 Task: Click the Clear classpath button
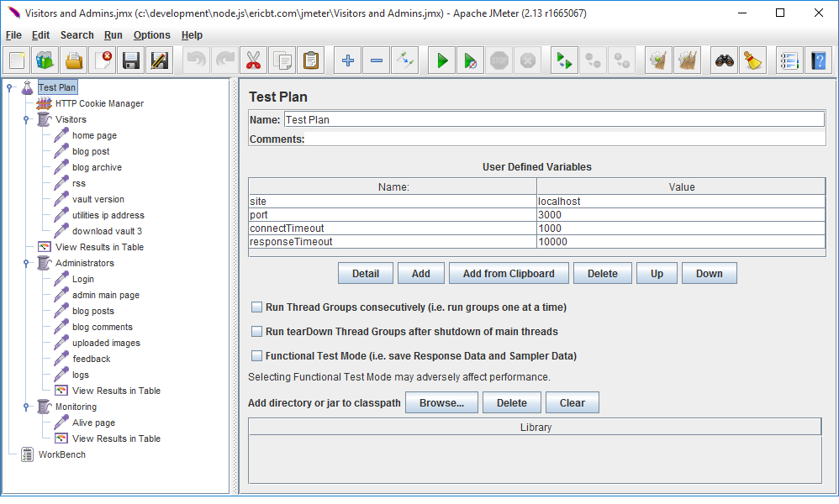(572, 403)
